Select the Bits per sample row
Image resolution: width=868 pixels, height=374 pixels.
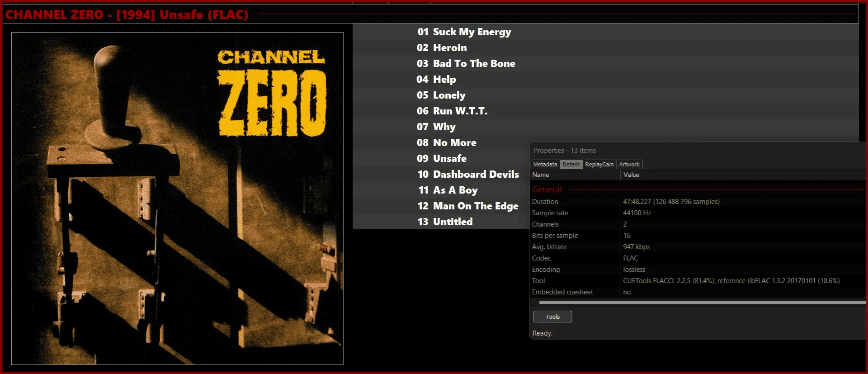[x=698, y=236]
